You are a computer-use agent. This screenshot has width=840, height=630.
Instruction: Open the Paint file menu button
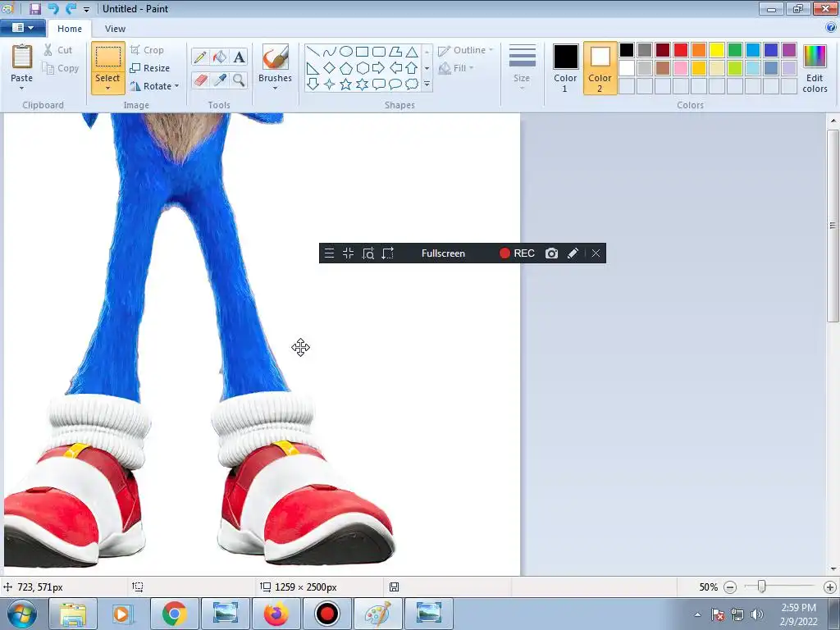pos(22,28)
